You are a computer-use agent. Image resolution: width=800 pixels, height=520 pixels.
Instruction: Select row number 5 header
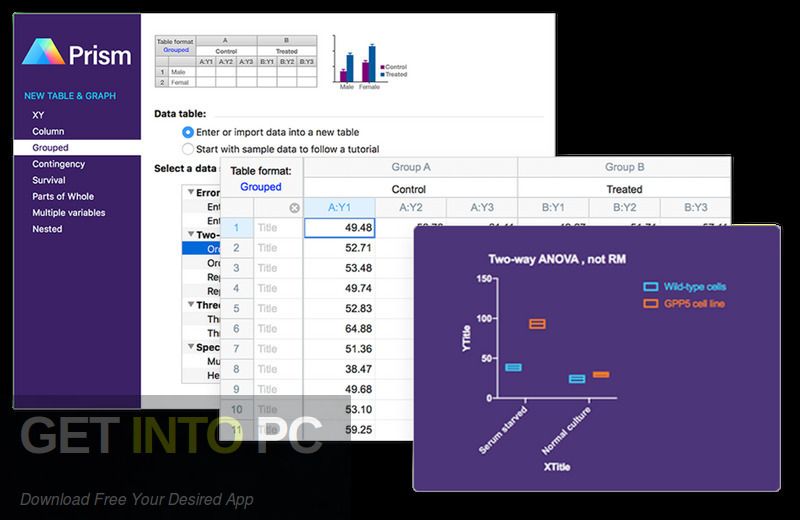(236, 308)
